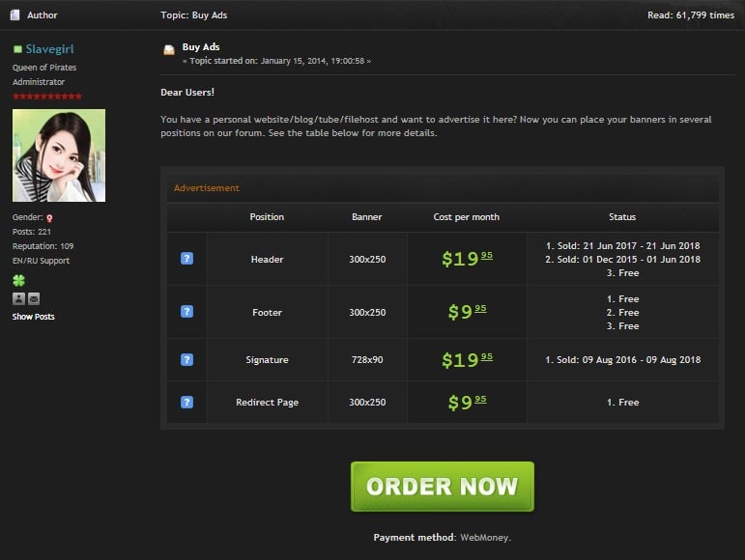Send a message via envelope icon
This screenshot has height=560, width=745.
tap(34, 298)
